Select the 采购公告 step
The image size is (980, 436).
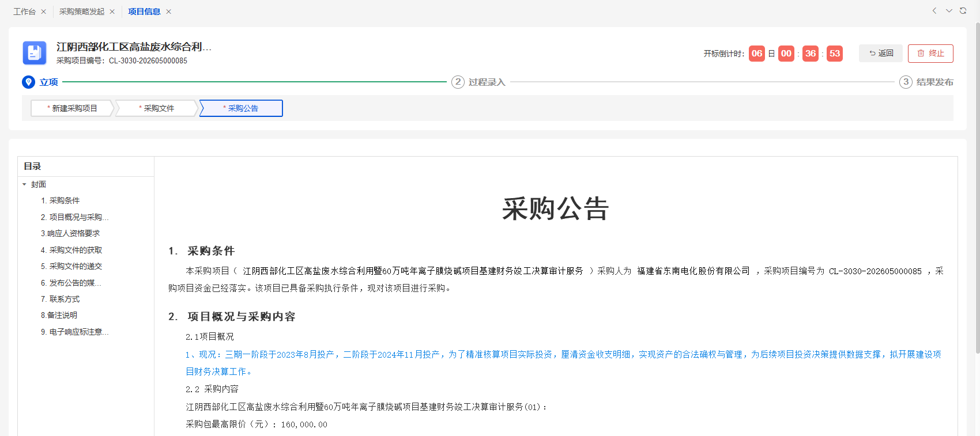tap(241, 108)
